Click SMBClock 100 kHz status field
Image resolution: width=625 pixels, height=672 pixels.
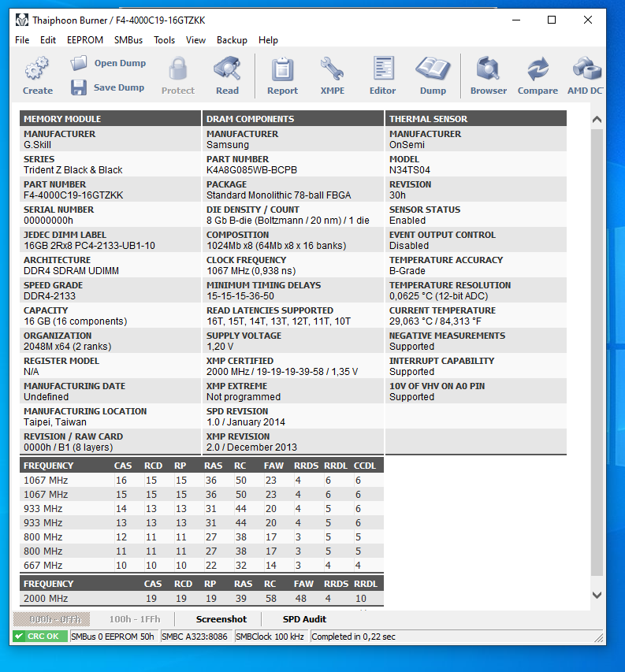tap(271, 637)
